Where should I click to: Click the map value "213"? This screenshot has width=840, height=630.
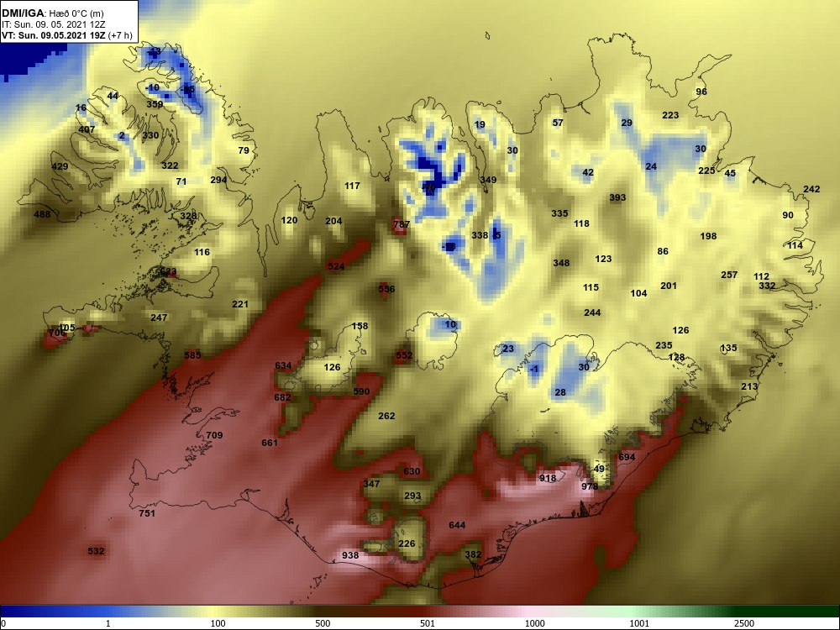[x=749, y=386]
